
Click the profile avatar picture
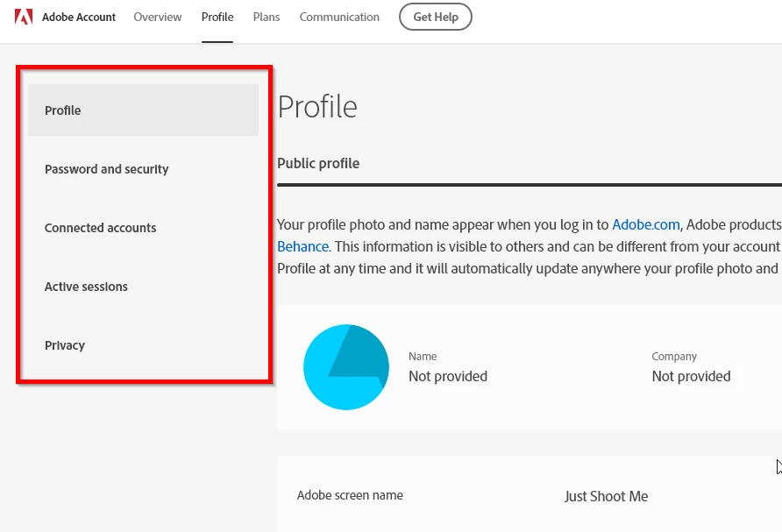346,367
